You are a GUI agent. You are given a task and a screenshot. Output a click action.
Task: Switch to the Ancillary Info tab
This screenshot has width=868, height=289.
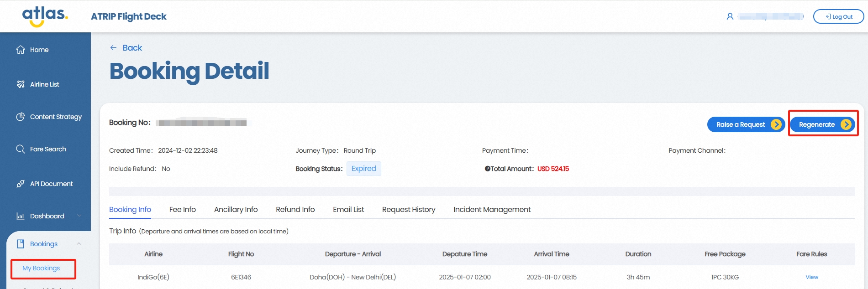[x=236, y=209]
